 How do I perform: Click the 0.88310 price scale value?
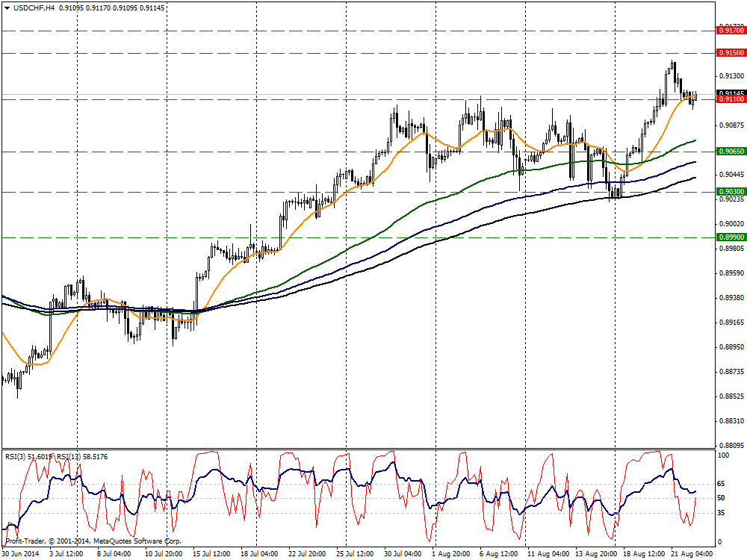point(731,421)
